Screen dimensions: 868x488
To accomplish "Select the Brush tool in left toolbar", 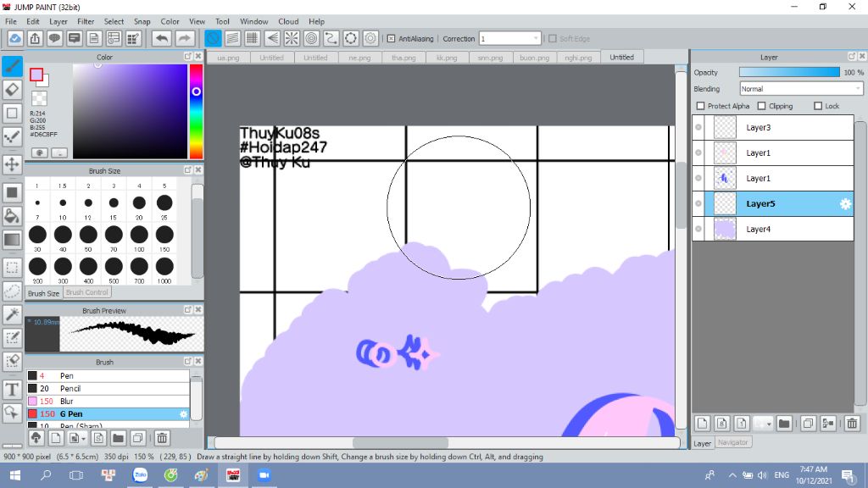I will (12, 66).
